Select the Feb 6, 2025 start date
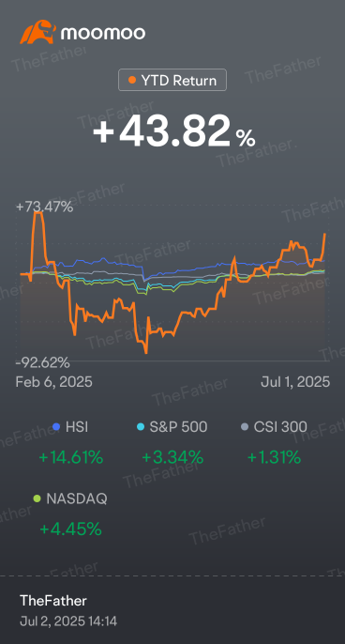The height and width of the screenshot is (644, 345). coord(53,382)
